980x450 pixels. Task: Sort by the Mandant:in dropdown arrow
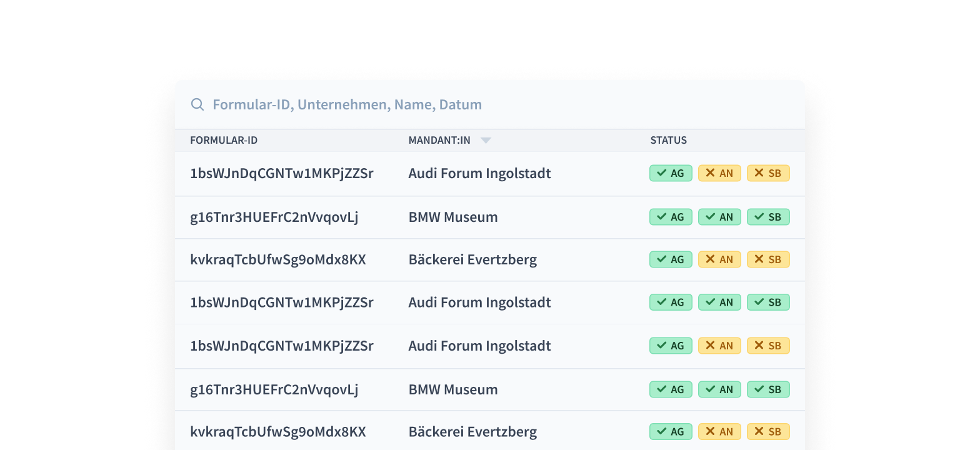tap(486, 141)
